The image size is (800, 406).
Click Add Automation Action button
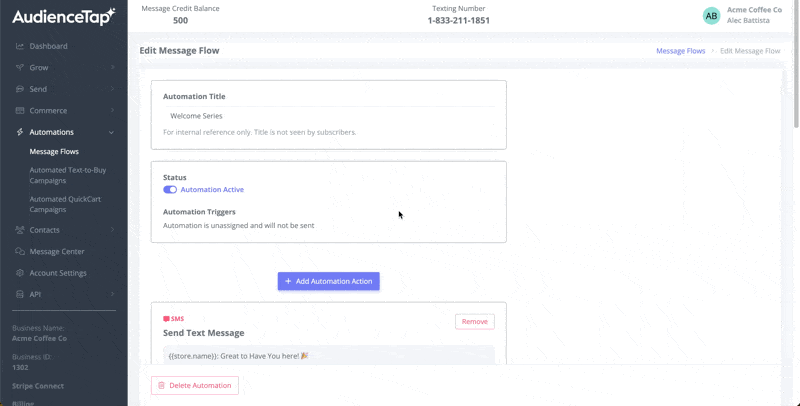329,281
